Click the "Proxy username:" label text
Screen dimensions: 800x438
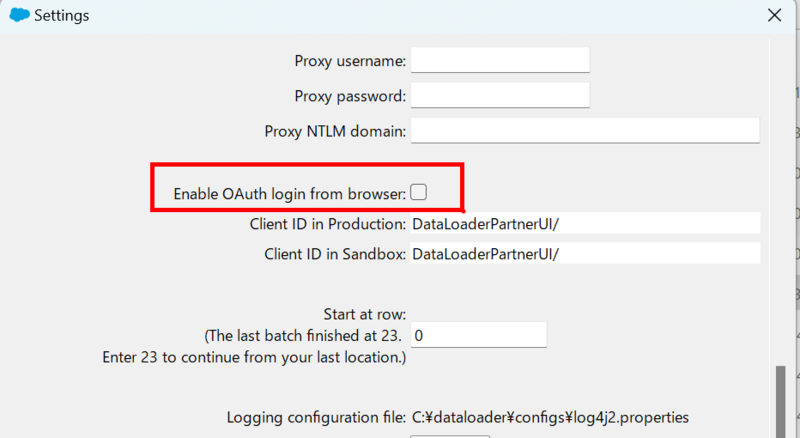pyautogui.click(x=350, y=61)
